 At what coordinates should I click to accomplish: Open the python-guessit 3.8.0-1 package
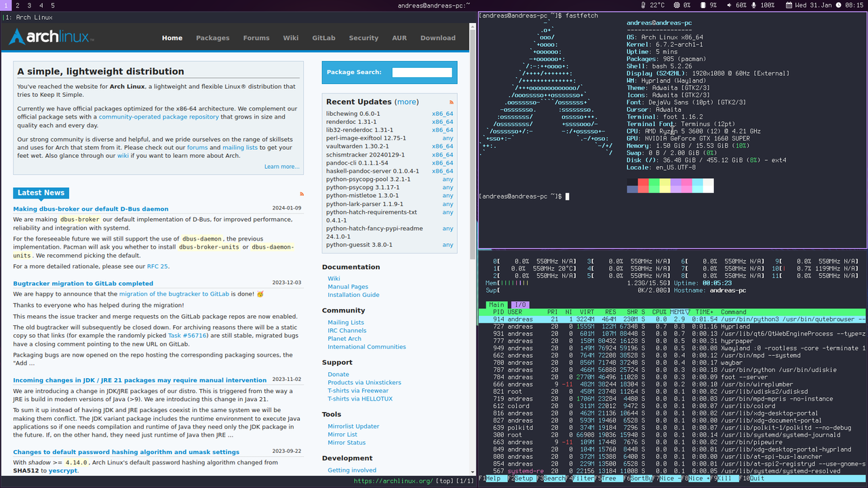click(359, 245)
